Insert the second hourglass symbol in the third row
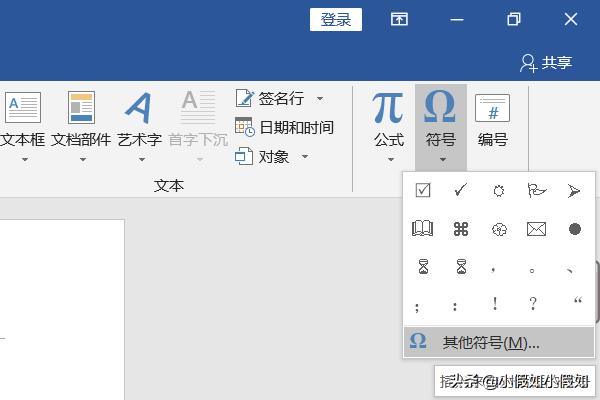The image size is (600, 400). (x=461, y=266)
